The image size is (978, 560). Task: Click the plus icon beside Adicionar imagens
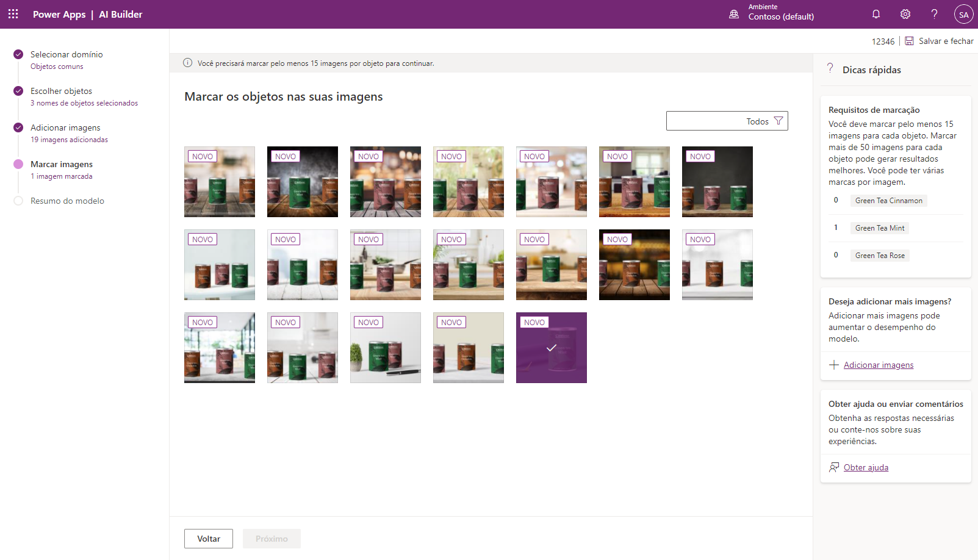(x=834, y=365)
